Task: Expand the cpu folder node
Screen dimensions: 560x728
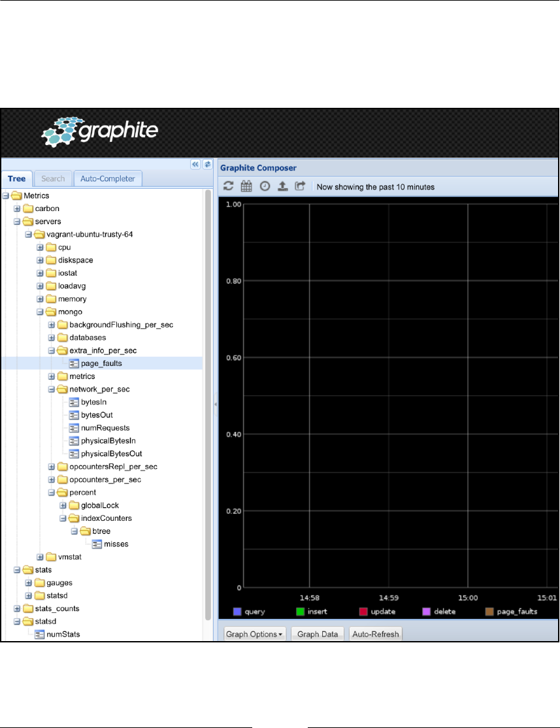Action: pos(40,248)
